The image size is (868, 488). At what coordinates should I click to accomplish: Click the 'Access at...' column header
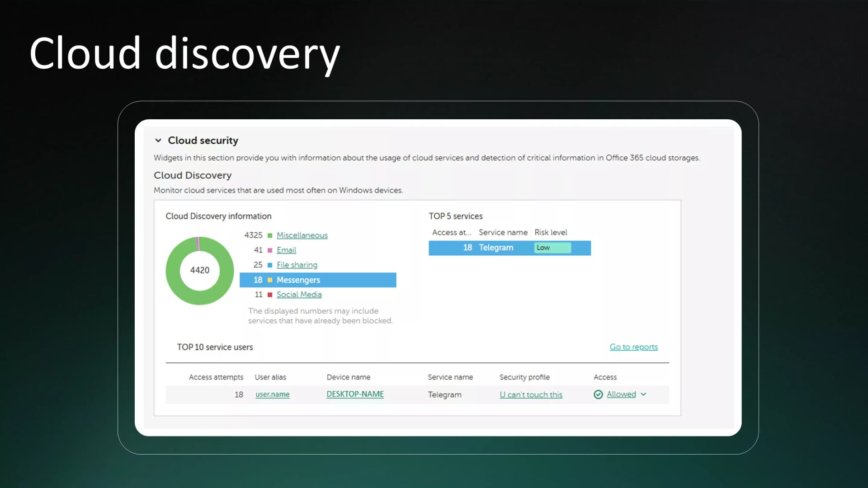pyautogui.click(x=452, y=232)
